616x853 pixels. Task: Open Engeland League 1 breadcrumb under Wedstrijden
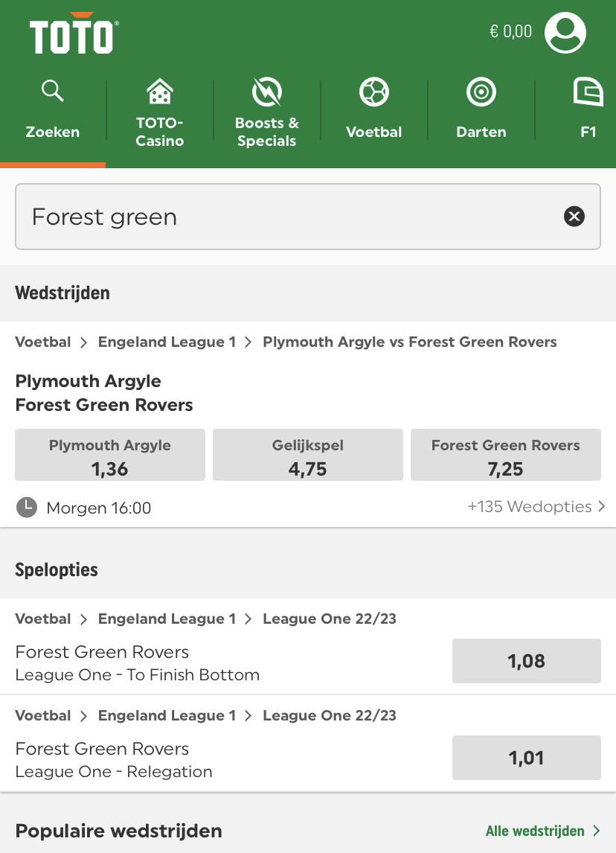tap(167, 342)
